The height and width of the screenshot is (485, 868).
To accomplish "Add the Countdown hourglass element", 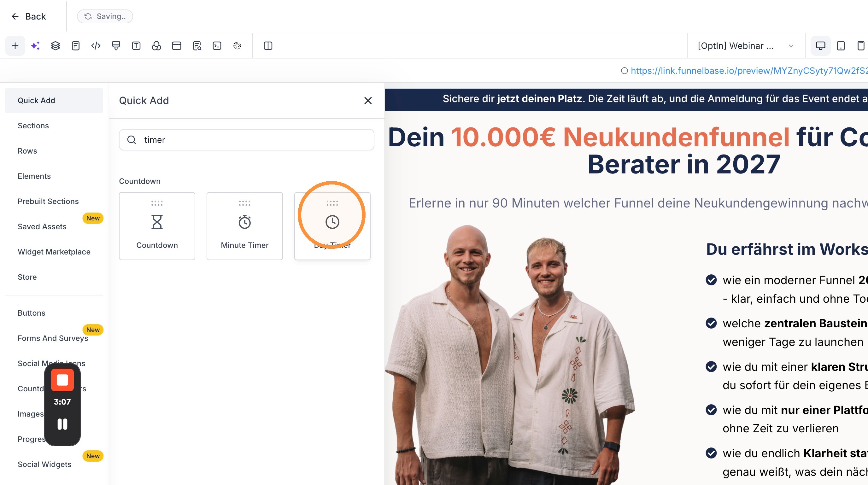I will click(157, 226).
